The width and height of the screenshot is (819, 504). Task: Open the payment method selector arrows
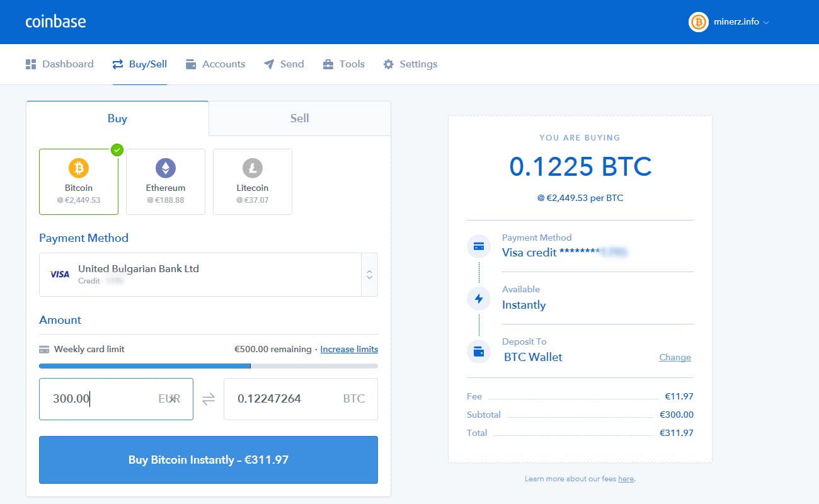coord(370,275)
